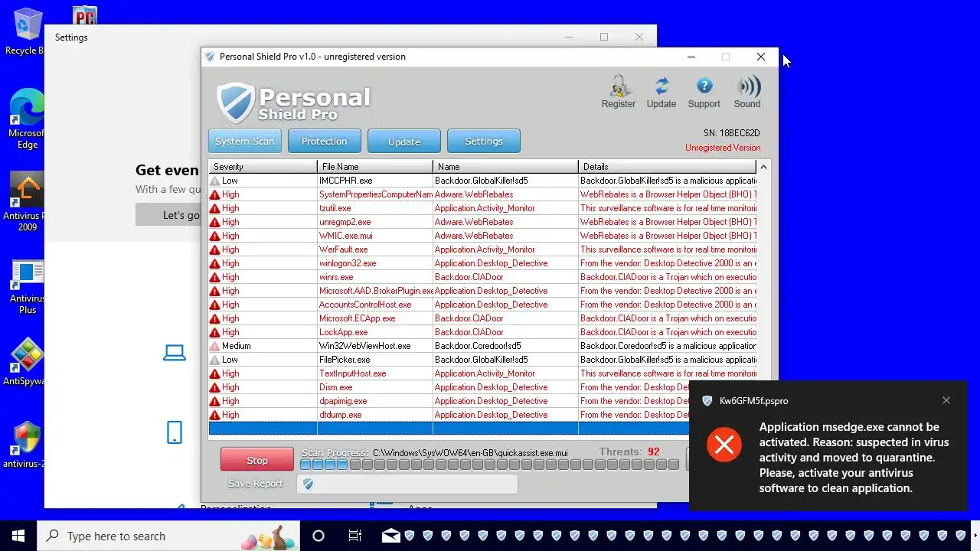
Task: Click the Update globe icon at top right
Action: click(661, 92)
